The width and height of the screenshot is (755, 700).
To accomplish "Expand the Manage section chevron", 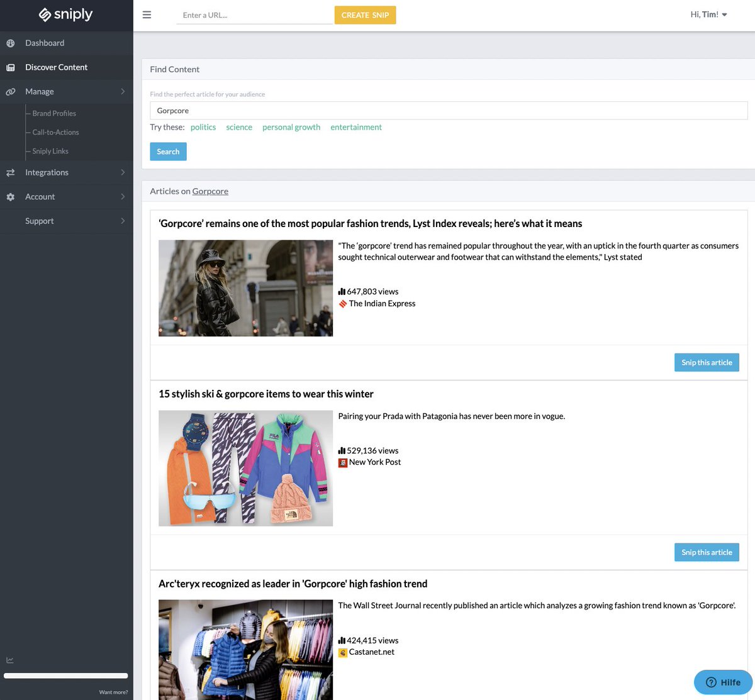I will [x=123, y=92].
